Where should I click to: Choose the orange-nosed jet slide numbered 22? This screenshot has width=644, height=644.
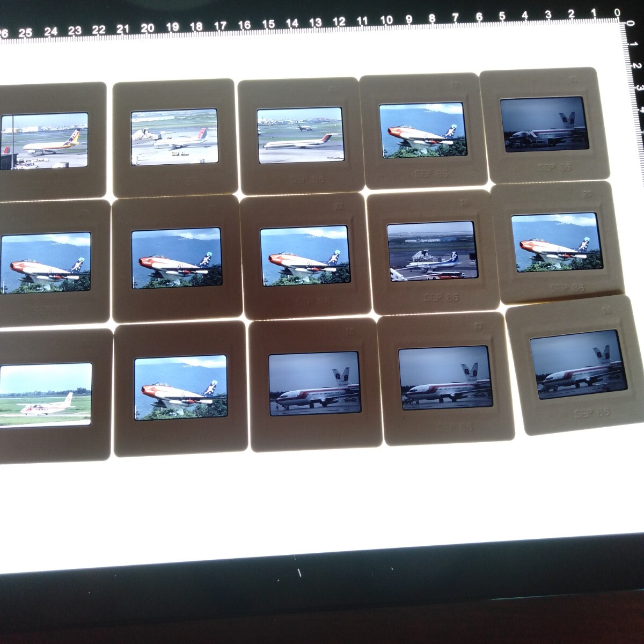click(x=305, y=256)
